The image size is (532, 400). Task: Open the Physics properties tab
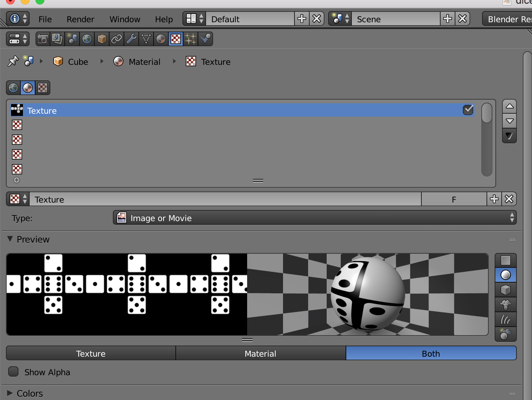tap(205, 39)
